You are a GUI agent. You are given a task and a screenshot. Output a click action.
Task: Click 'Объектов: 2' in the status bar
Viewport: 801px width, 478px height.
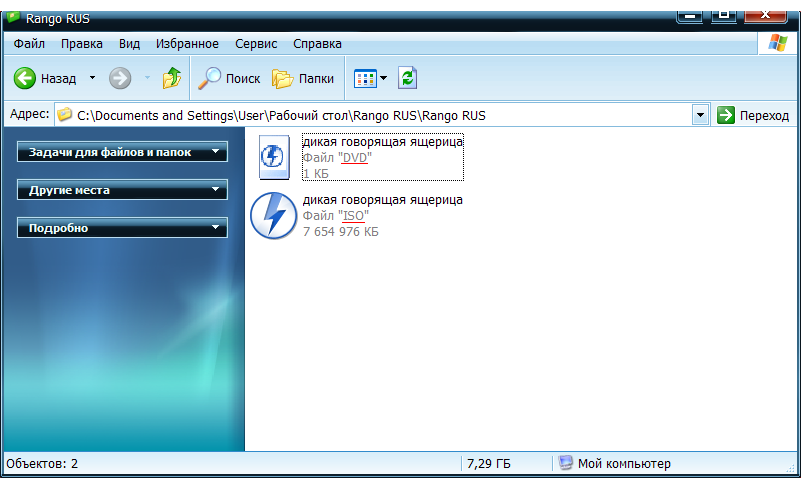[42, 464]
